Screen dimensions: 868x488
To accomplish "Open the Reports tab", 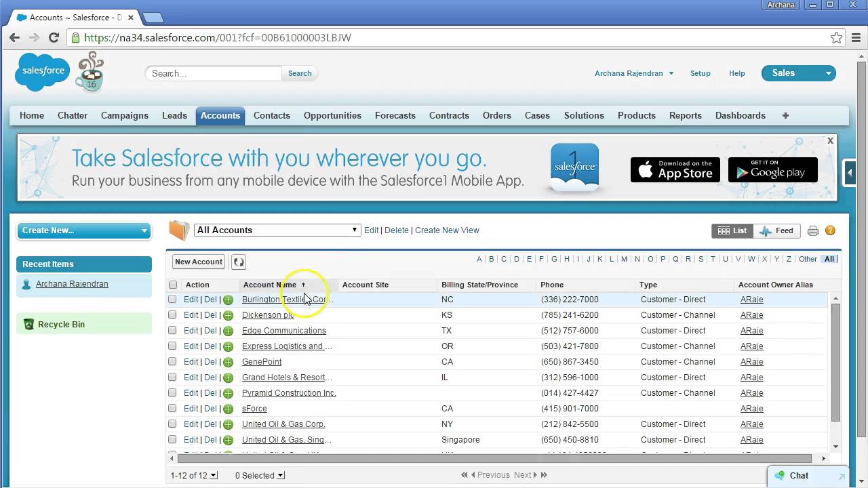I will [x=686, y=116].
